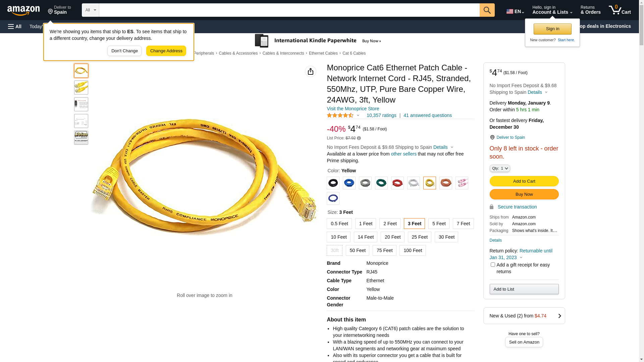Screen dimensions: 644x362
Task: Click the list price info icon
Action: (359, 138)
